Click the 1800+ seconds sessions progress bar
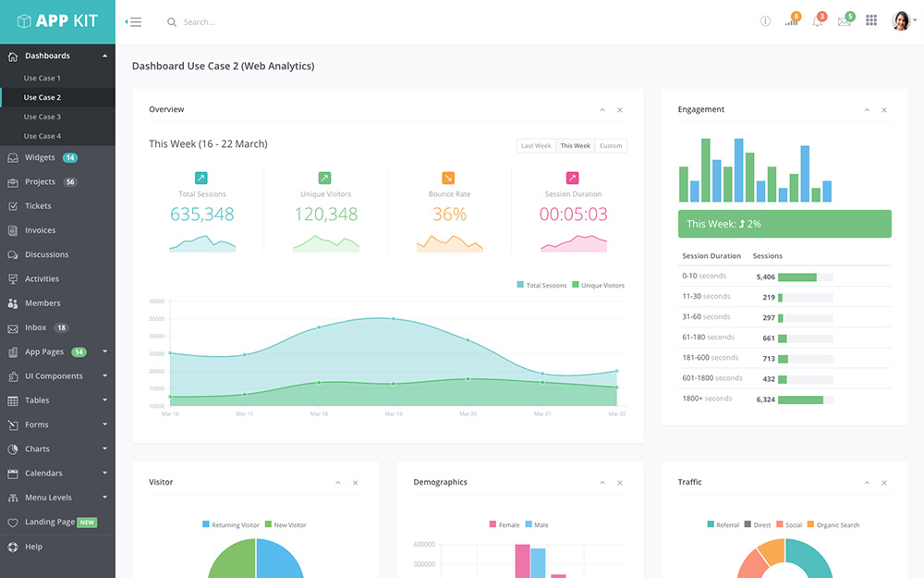Screen dimensions: 924x578 (800, 400)
